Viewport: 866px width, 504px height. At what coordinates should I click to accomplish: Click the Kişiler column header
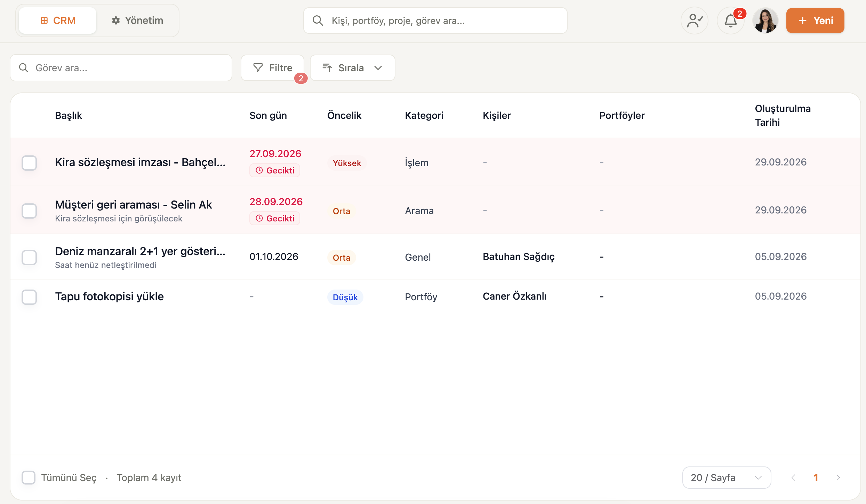point(497,115)
